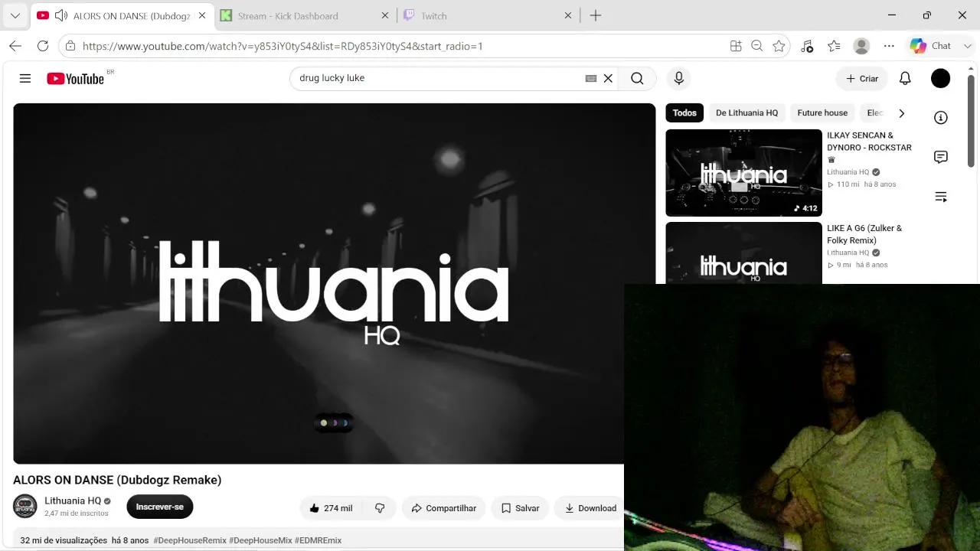Open the YouTube guide hamburger menu
The height and width of the screenshot is (551, 980).
coord(25,78)
